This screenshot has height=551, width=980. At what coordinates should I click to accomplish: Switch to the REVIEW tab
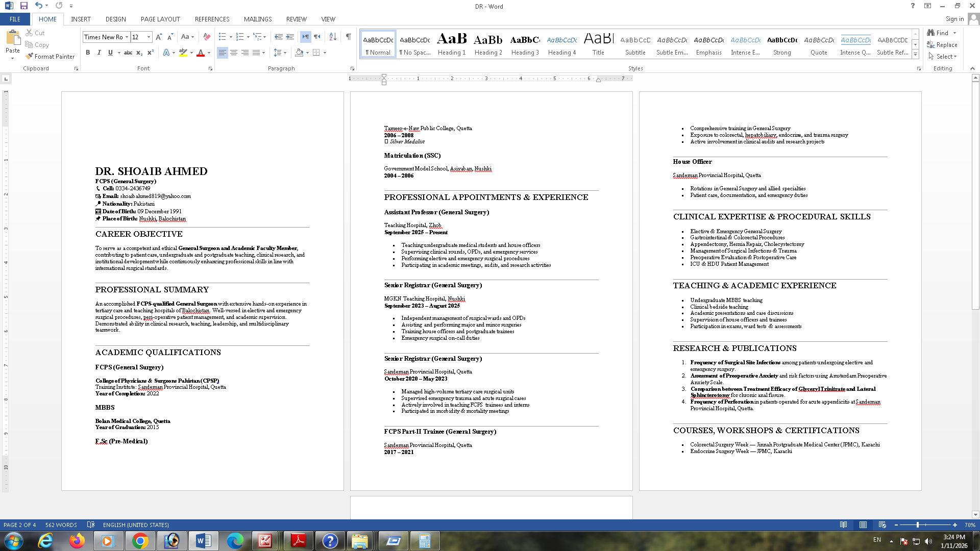[x=296, y=19]
